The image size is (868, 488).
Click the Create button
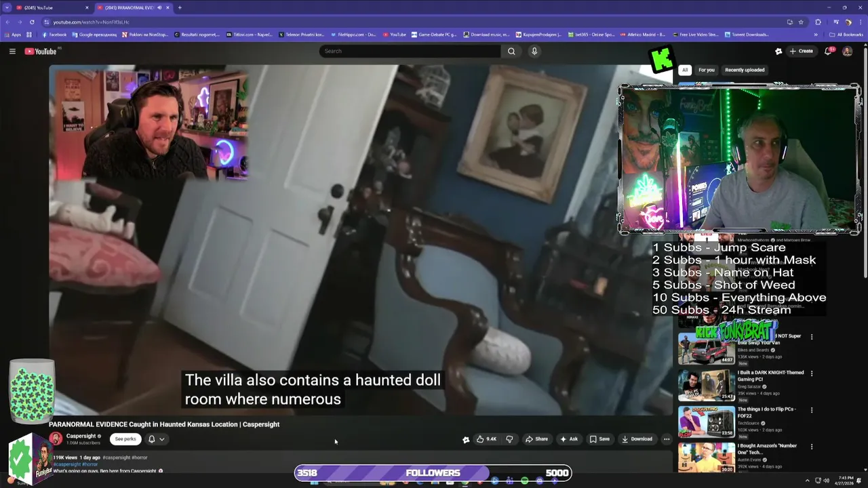[802, 52]
